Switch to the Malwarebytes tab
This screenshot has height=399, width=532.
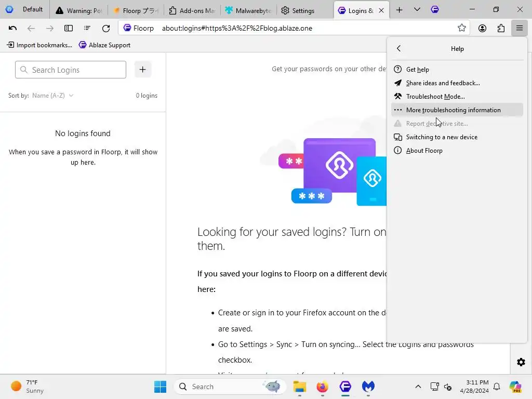pos(248,10)
